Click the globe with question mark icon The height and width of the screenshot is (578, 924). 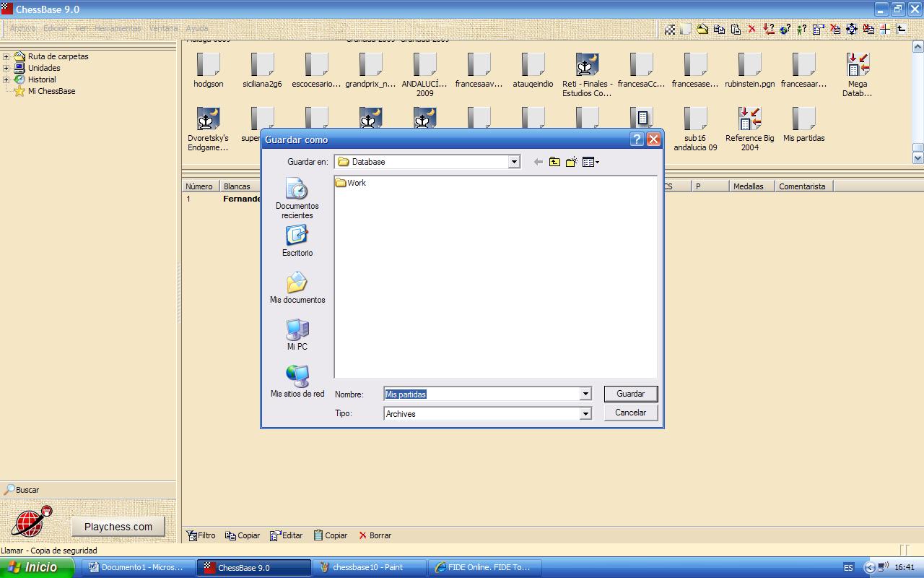point(785,29)
